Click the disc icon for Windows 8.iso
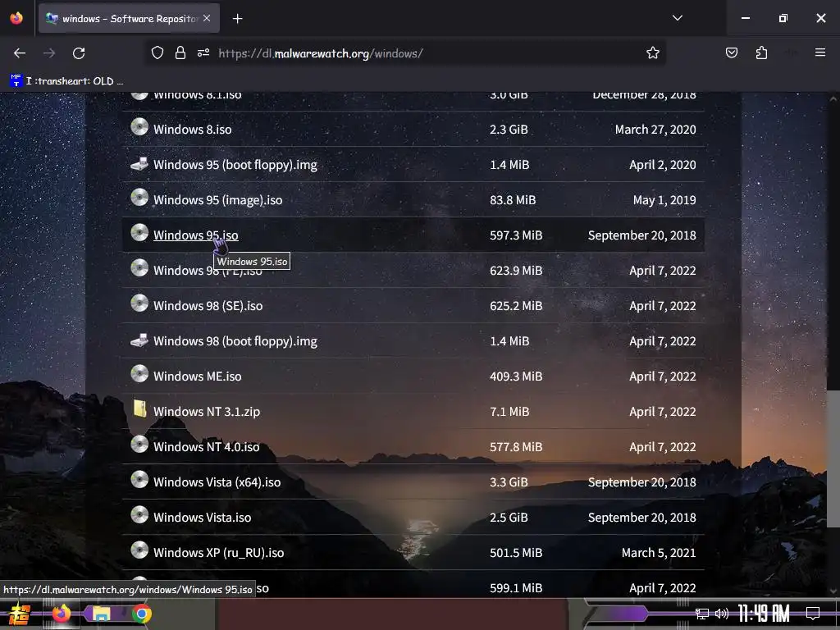 tap(139, 127)
